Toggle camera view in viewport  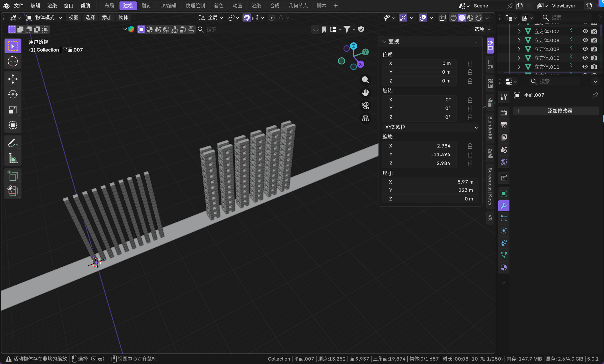(365, 106)
